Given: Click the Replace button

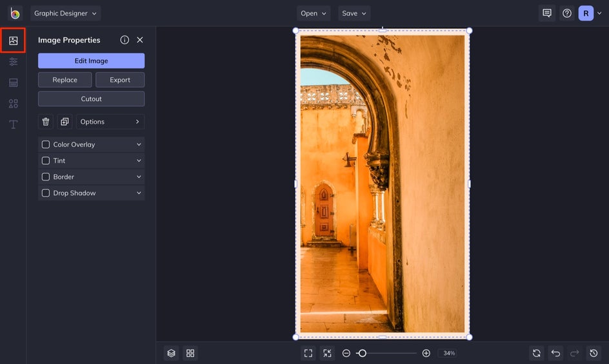Looking at the screenshot, I should [x=65, y=80].
